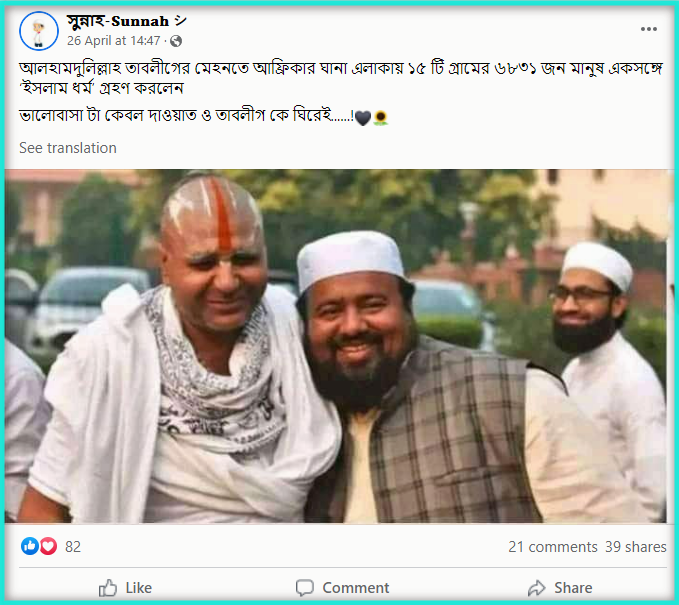Screen dimensions: 679x605
Task: Click the Sunnah page profile picture
Action: [39, 31]
